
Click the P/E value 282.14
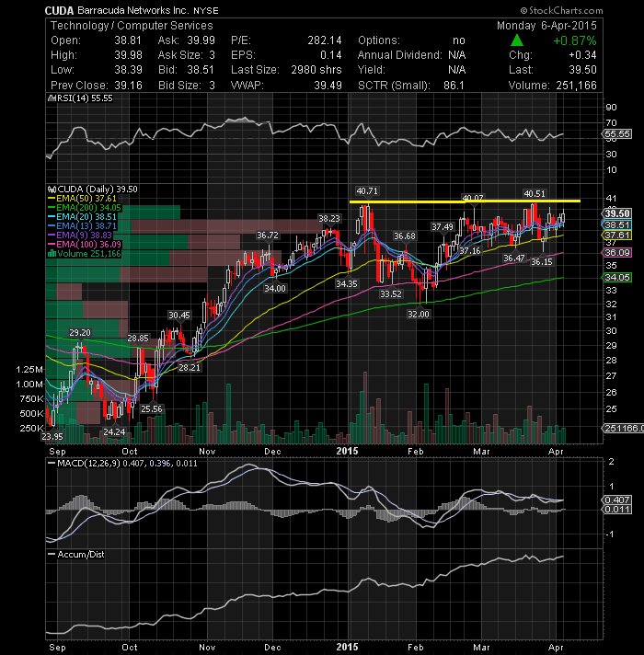[325, 40]
